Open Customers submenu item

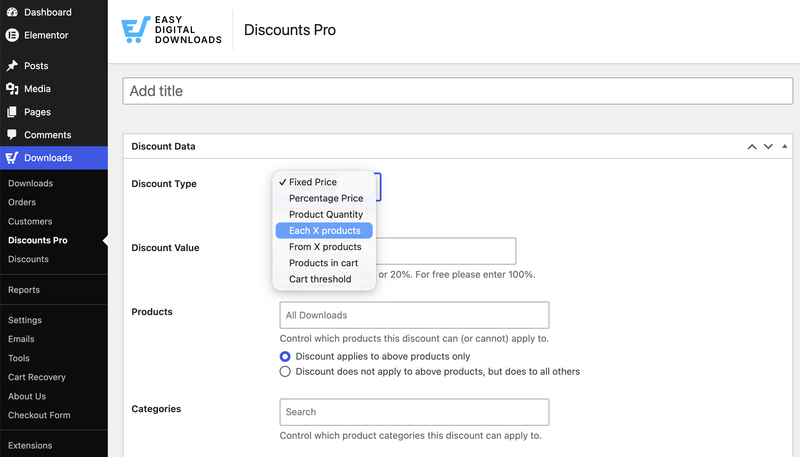(30, 221)
